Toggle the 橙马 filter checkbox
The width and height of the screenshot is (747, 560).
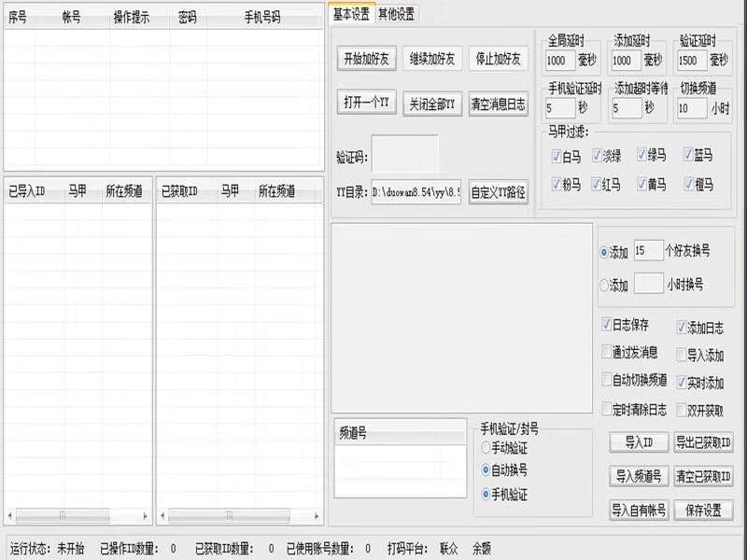[x=688, y=184]
